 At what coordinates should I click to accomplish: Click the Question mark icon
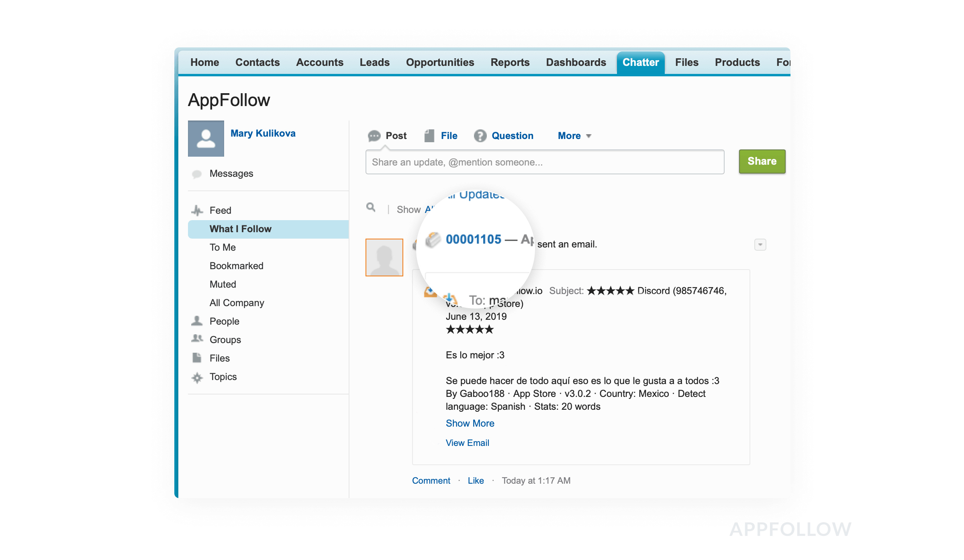pos(480,136)
